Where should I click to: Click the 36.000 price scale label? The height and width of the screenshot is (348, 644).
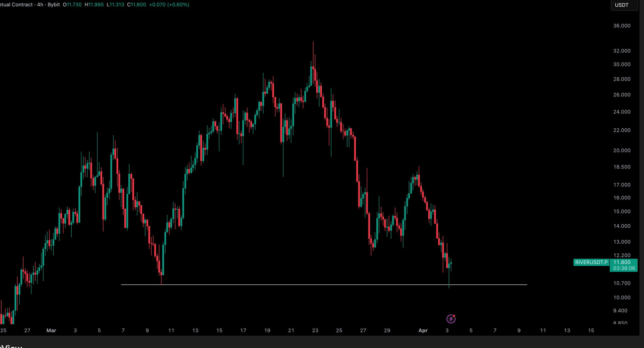pyautogui.click(x=622, y=26)
